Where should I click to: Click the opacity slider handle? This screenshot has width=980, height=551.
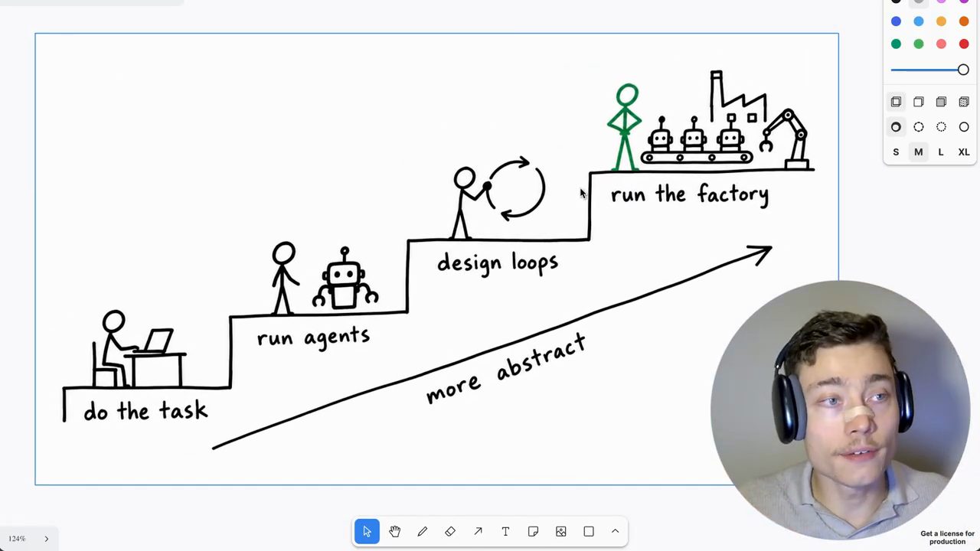click(x=963, y=70)
